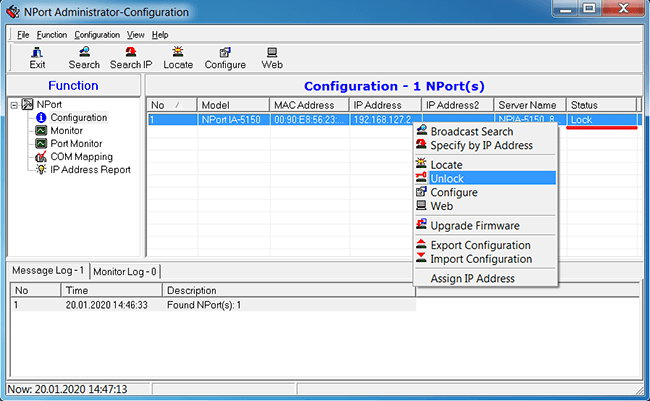The image size is (650, 401).
Task: Click the Exit toolbar icon
Action: pyautogui.click(x=37, y=52)
